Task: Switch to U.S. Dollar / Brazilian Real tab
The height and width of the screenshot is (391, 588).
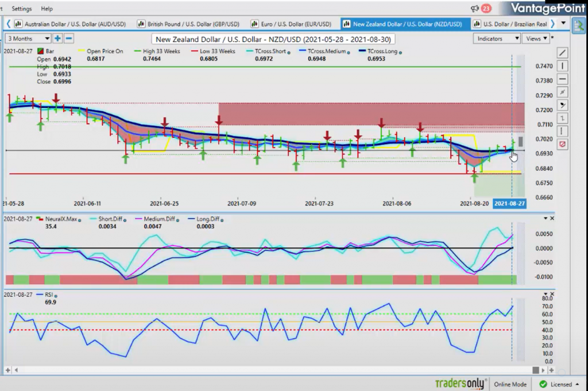Action: pos(510,24)
